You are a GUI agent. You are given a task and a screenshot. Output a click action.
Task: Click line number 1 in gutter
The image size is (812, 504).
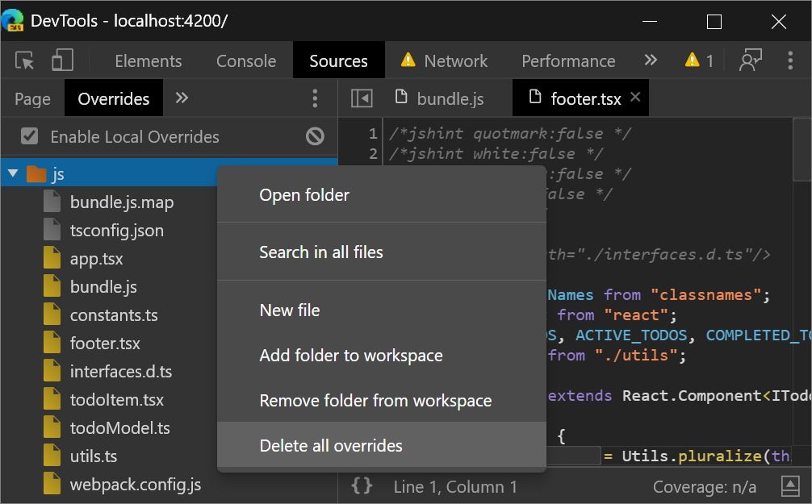(x=373, y=134)
